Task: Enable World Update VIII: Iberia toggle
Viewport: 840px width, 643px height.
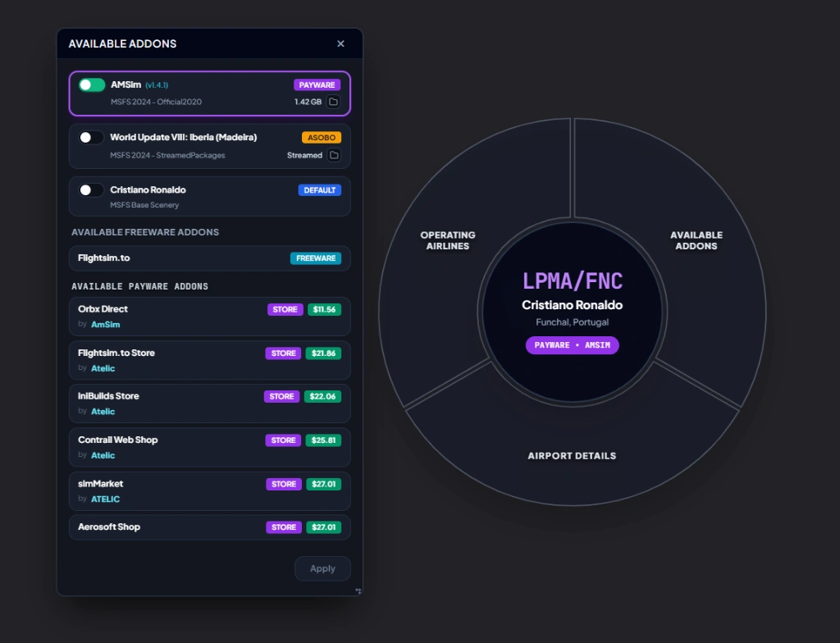Action: 91,138
